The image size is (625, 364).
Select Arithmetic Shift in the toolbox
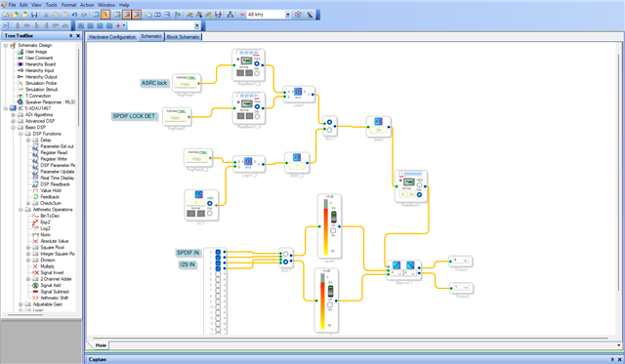point(55,298)
